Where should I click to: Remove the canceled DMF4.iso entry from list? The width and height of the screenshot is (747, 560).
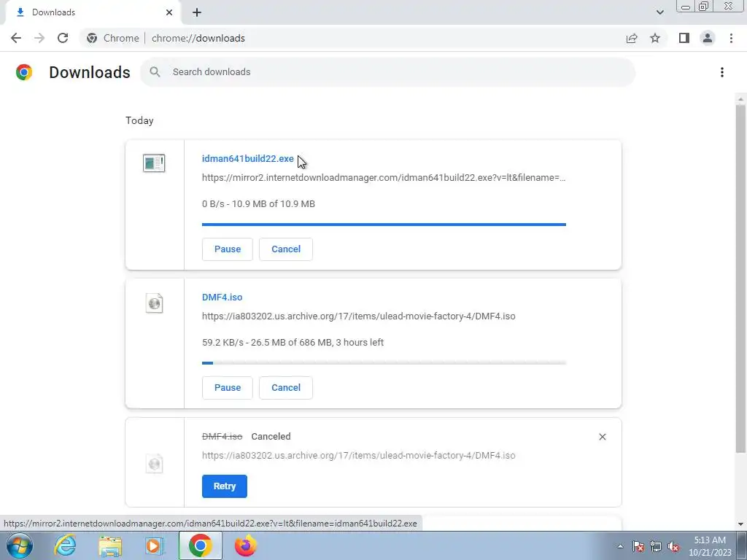tap(602, 437)
